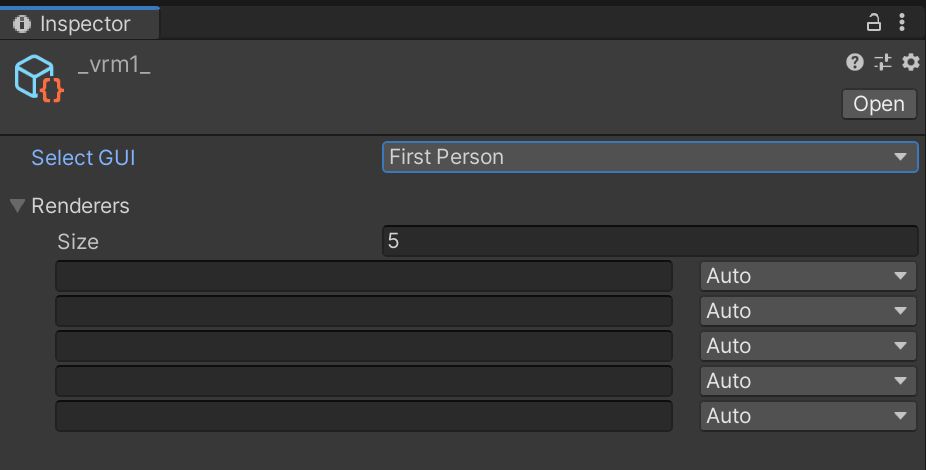Screen dimensions: 926x470
Task: Click the third renderer object field
Action: 364,346
